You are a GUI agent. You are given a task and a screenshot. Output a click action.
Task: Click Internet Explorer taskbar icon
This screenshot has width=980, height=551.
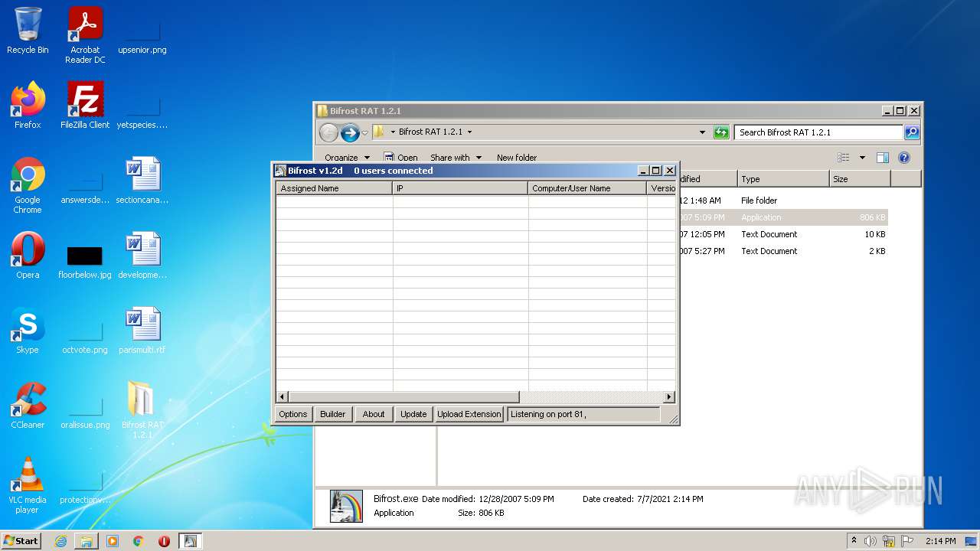60,541
